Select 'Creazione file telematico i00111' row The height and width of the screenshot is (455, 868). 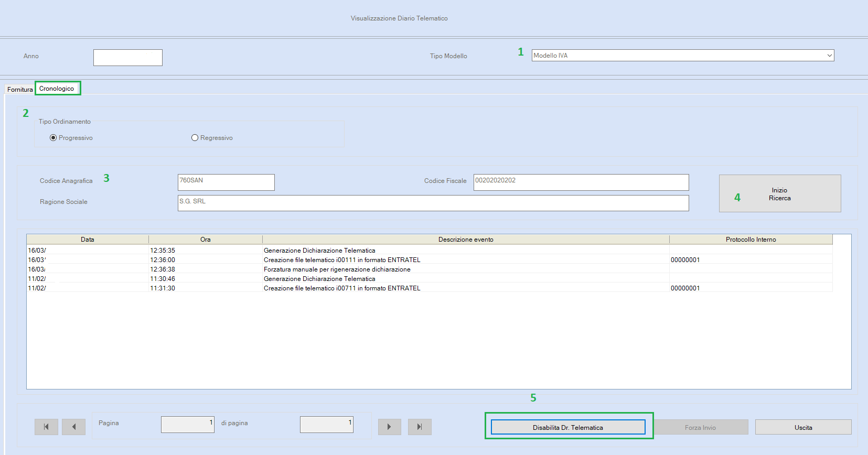430,260
